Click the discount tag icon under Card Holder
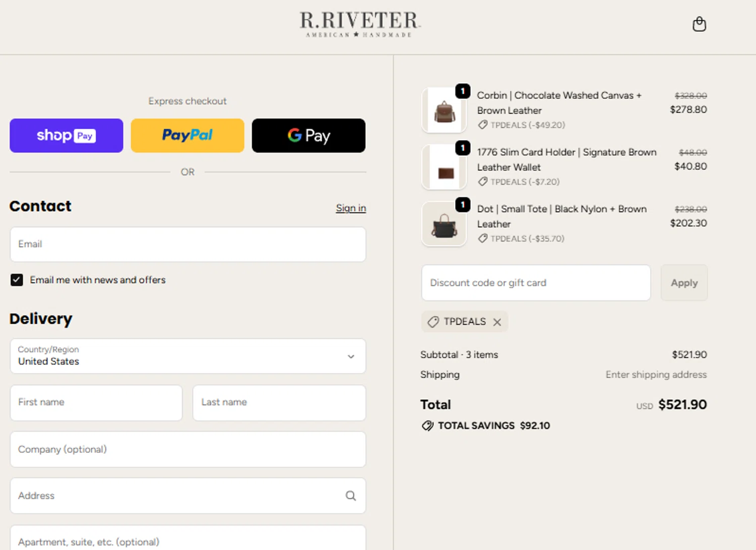 pos(482,181)
